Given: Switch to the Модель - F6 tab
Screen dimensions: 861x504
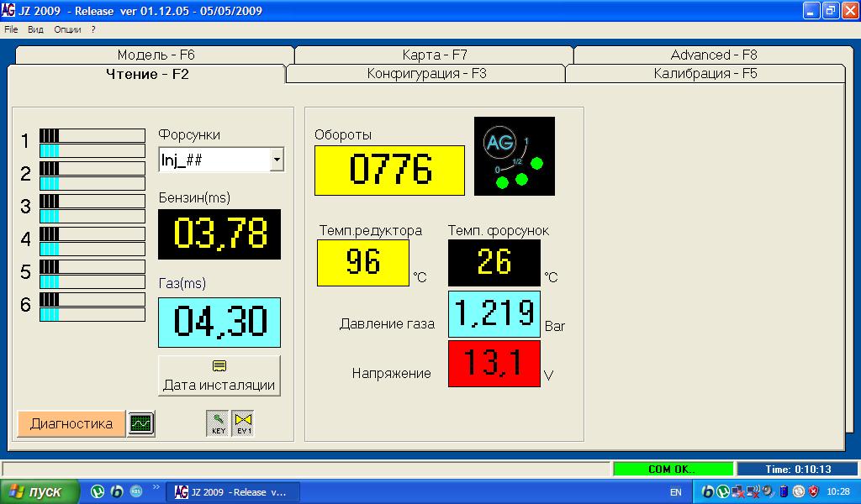Looking at the screenshot, I should point(156,55).
